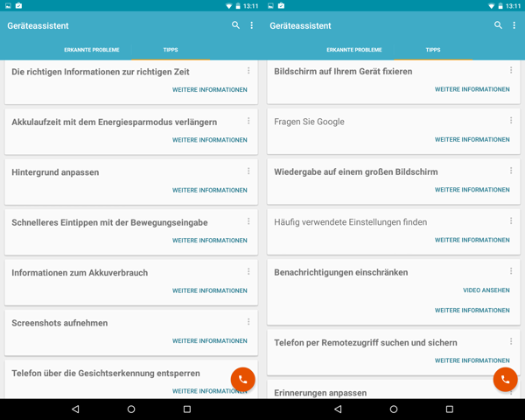Open options for 'Wiedergabe auf einem großen Bildschirm'
525x420 pixels.
511,171
